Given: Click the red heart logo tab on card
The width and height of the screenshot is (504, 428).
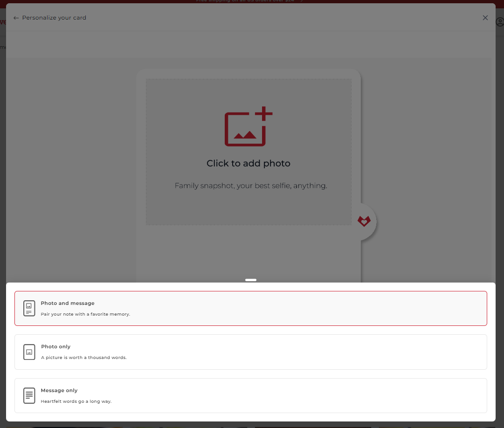Looking at the screenshot, I should coord(364,221).
